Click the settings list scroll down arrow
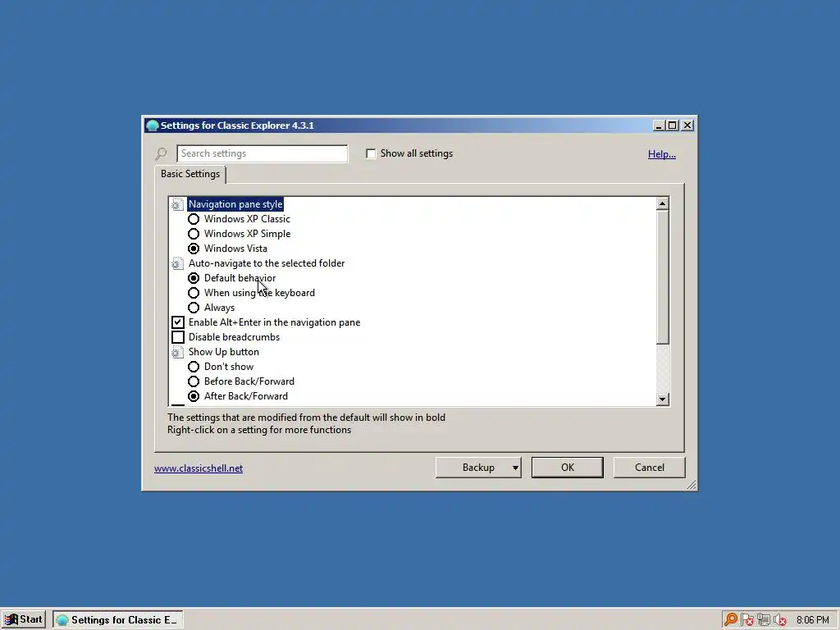 663,399
